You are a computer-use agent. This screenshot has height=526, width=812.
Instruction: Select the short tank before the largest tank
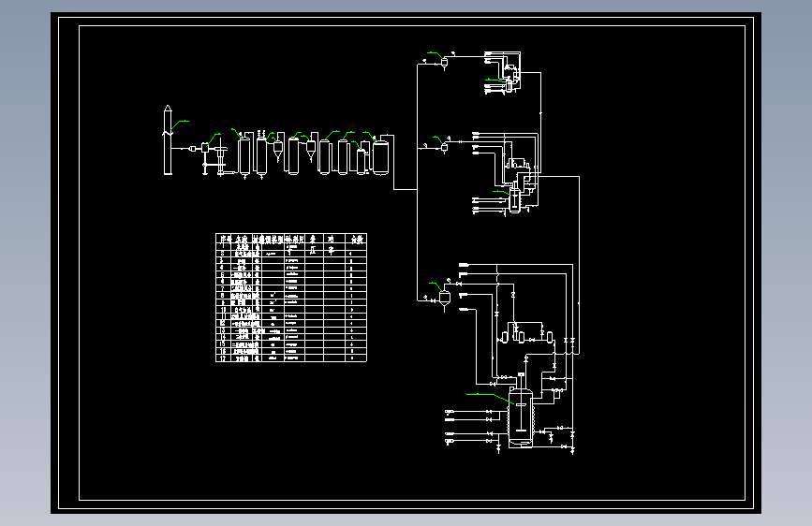pyautogui.click(x=361, y=162)
